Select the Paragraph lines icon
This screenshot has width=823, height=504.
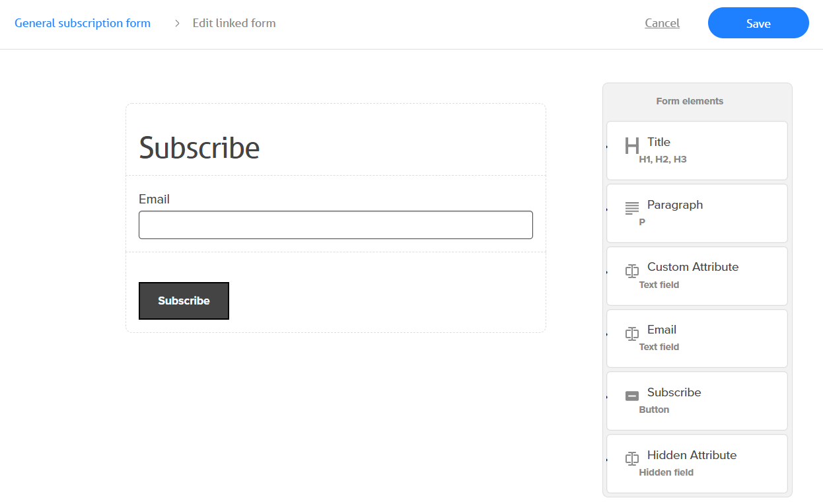632,209
